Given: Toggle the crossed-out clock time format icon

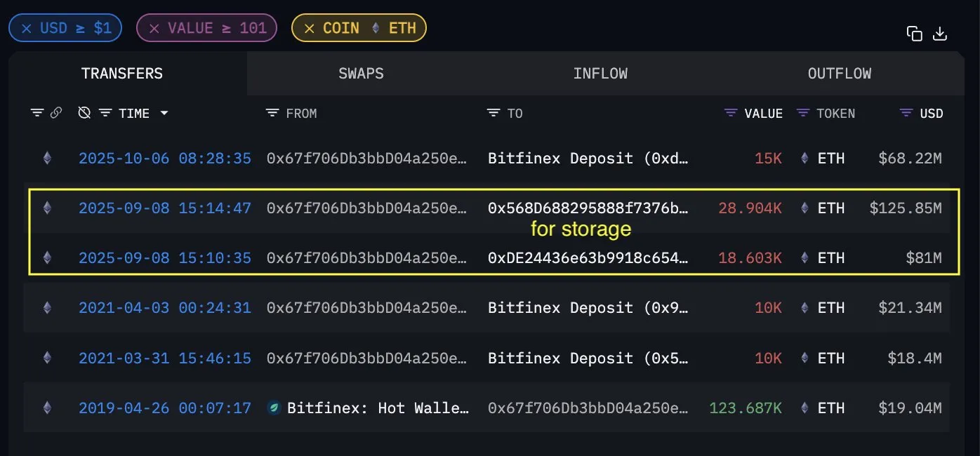Looking at the screenshot, I should click(84, 113).
